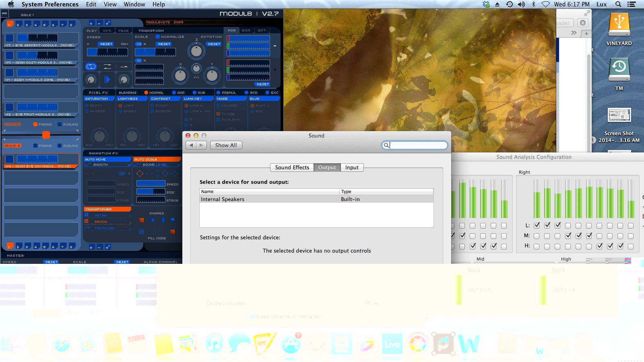This screenshot has width=644, height=362.
Task: Open the Help menu
Action: pos(159,4)
